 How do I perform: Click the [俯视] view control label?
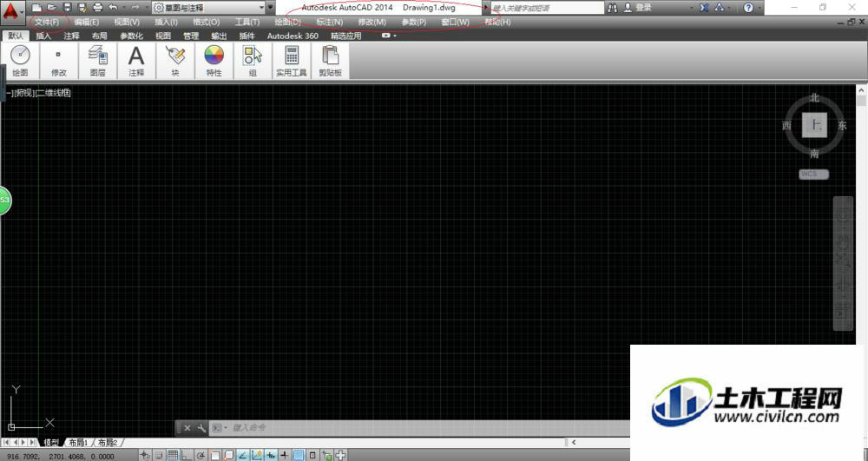[24, 93]
